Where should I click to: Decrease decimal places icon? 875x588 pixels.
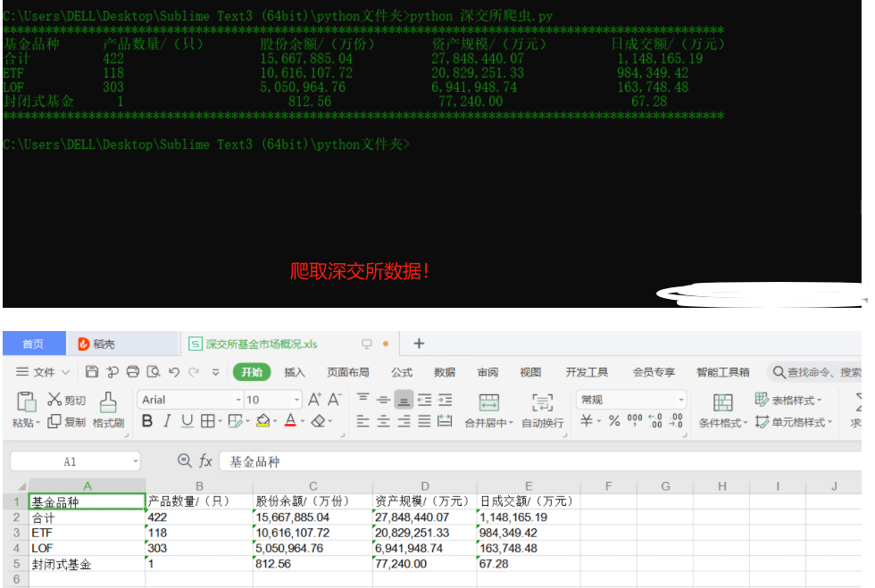(x=676, y=420)
